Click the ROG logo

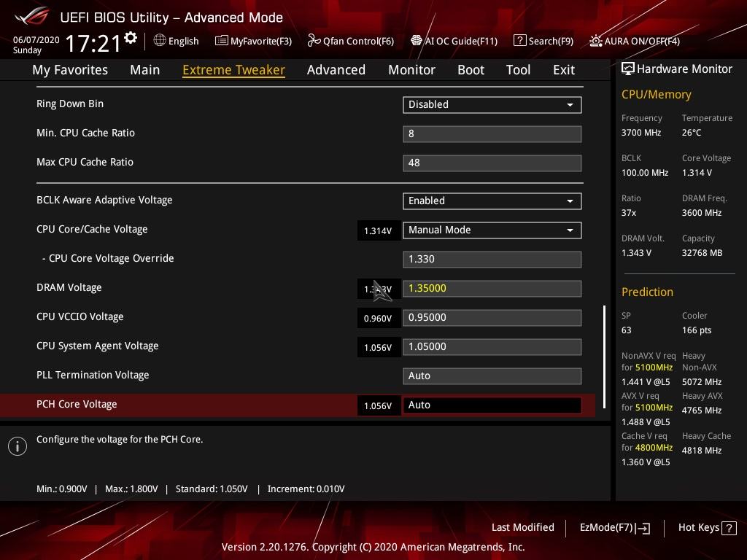coord(31,16)
